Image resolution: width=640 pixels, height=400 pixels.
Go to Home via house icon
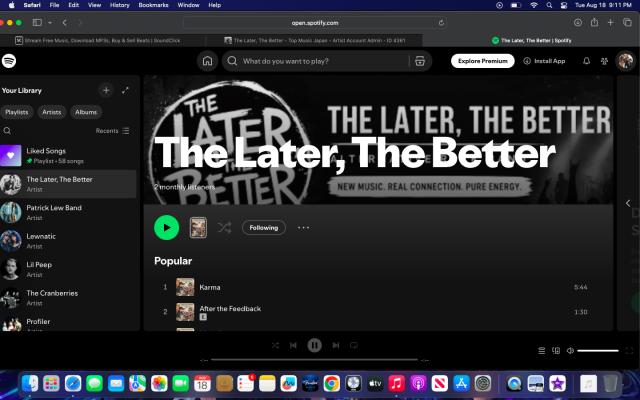pyautogui.click(x=207, y=61)
